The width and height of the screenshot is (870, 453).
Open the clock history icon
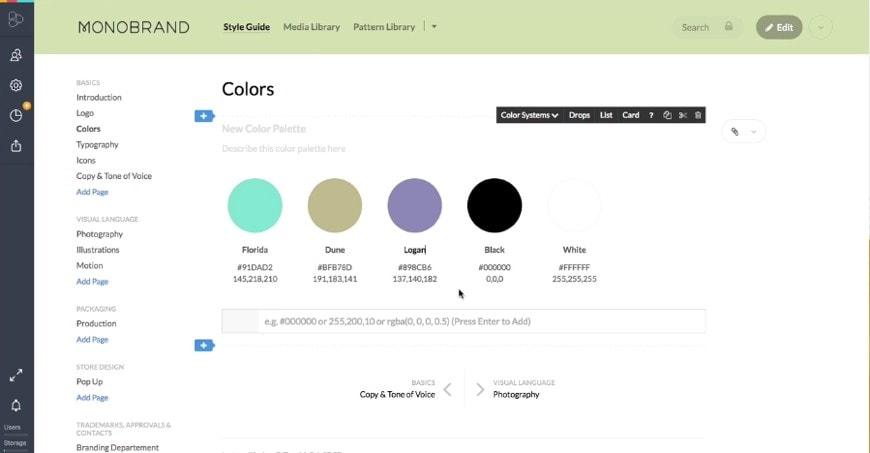pos(16,115)
